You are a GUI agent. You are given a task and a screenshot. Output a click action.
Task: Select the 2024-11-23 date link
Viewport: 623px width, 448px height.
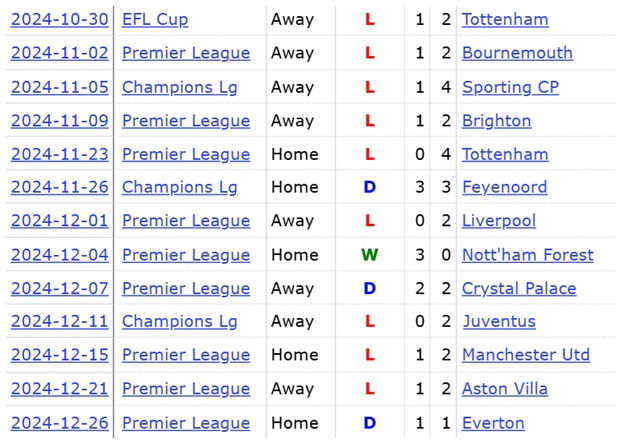pos(59,154)
